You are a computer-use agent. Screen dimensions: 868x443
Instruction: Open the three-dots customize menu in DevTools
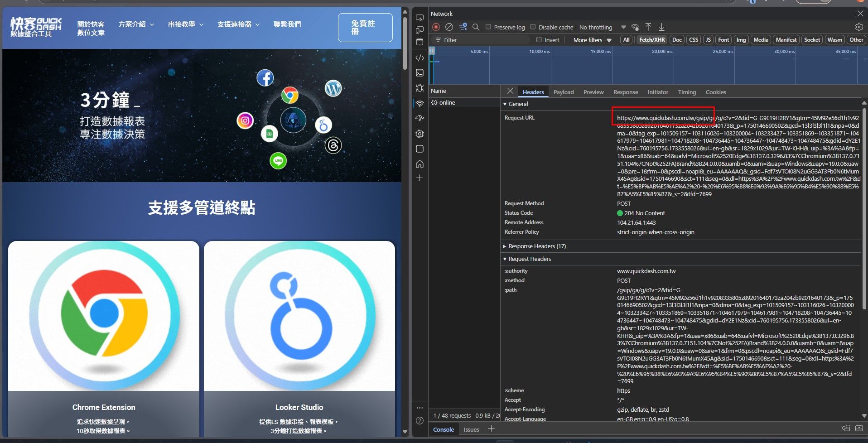(x=420, y=408)
